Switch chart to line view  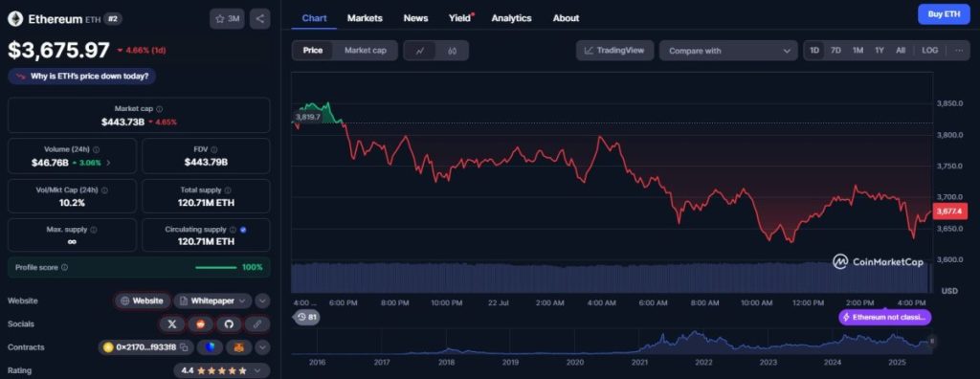coord(421,51)
